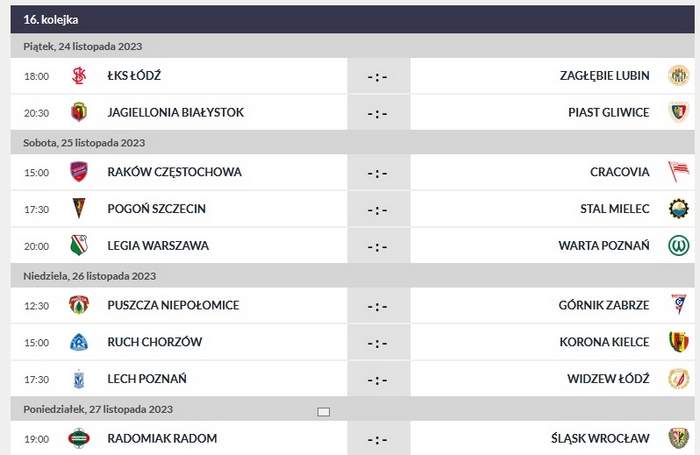Click the Śląsk Wrocław club crest
Image resolution: width=700 pixels, height=455 pixels.
point(679,438)
